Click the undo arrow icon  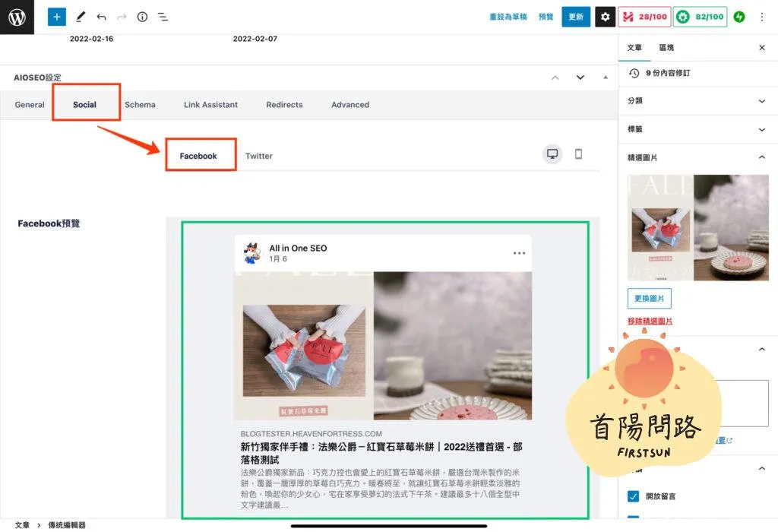click(x=101, y=17)
